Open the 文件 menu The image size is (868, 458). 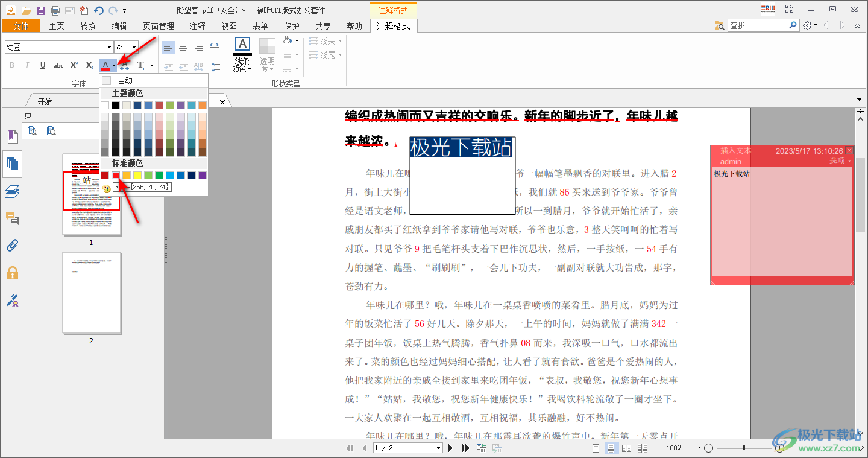21,26
